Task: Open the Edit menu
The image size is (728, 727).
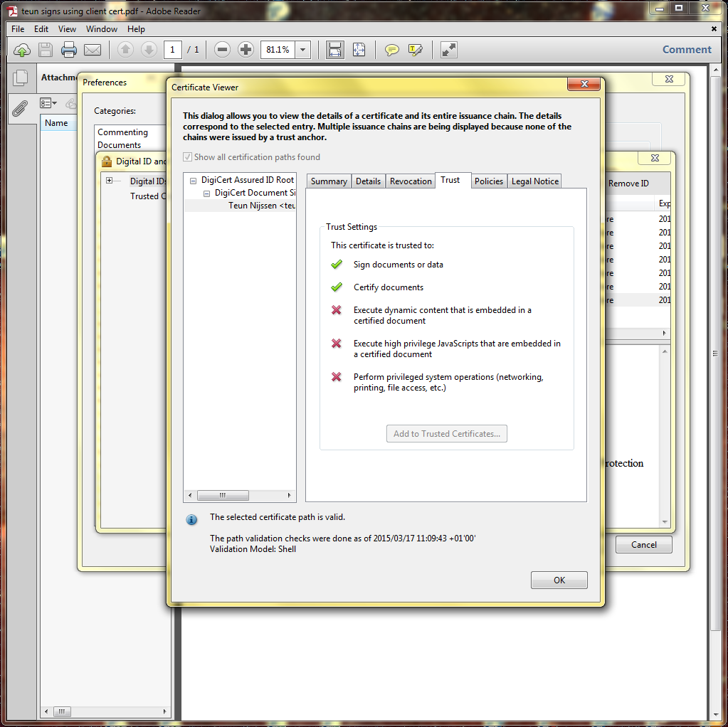Action: coord(41,29)
